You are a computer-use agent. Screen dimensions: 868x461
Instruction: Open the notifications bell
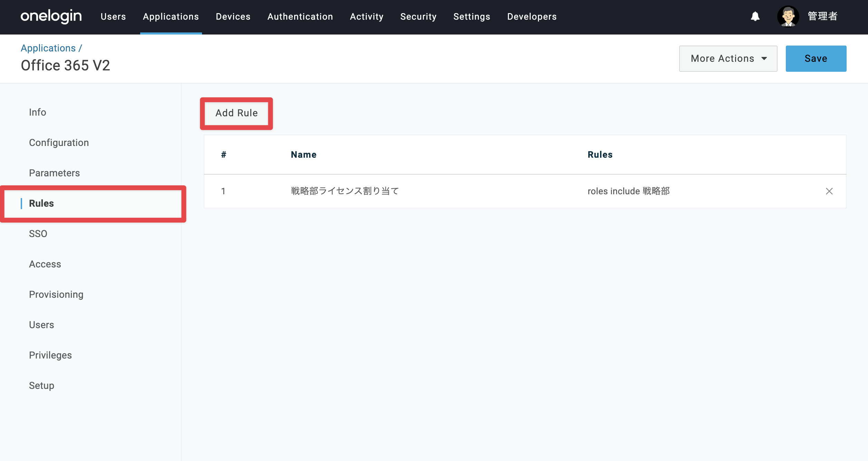tap(755, 16)
